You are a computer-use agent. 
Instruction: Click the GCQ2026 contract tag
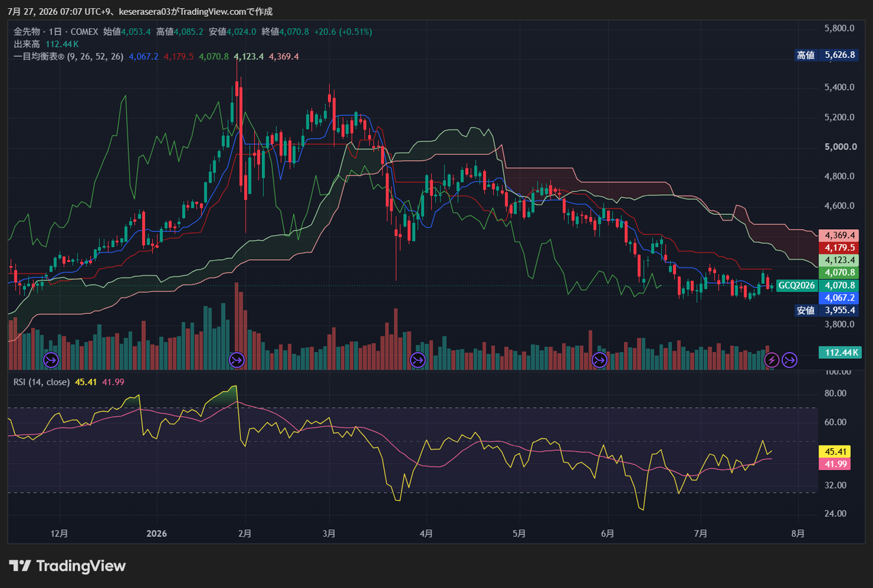coord(797,285)
